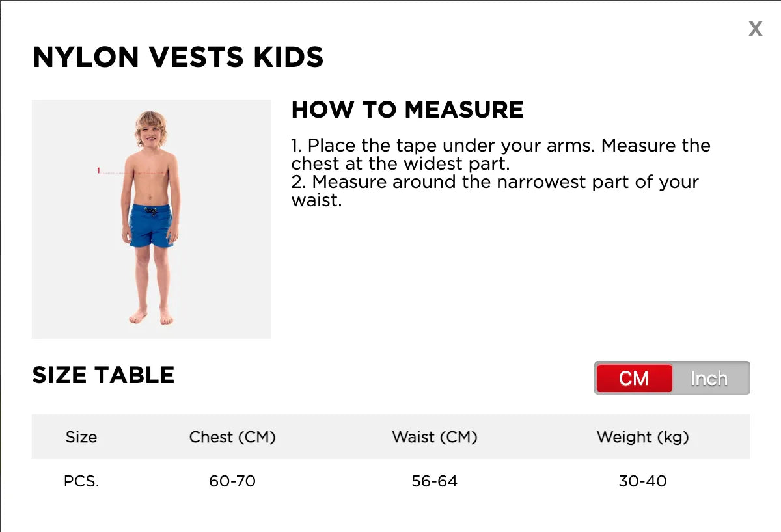The image size is (781, 532).
Task: Switch units to Inch
Action: point(709,379)
